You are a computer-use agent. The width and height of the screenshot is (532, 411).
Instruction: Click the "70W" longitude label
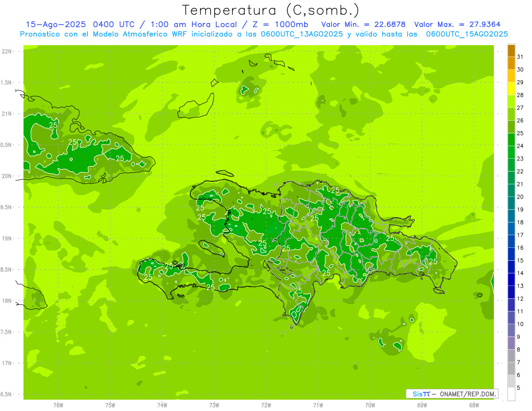(370, 405)
